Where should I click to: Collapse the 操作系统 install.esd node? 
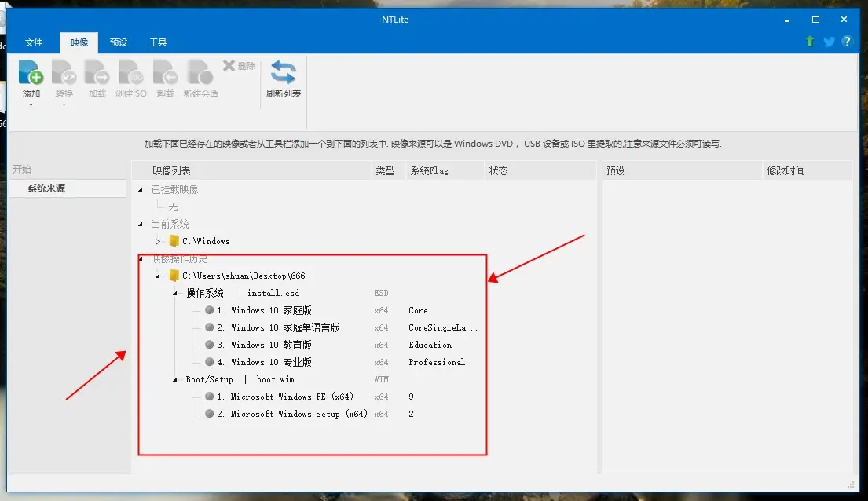point(175,293)
